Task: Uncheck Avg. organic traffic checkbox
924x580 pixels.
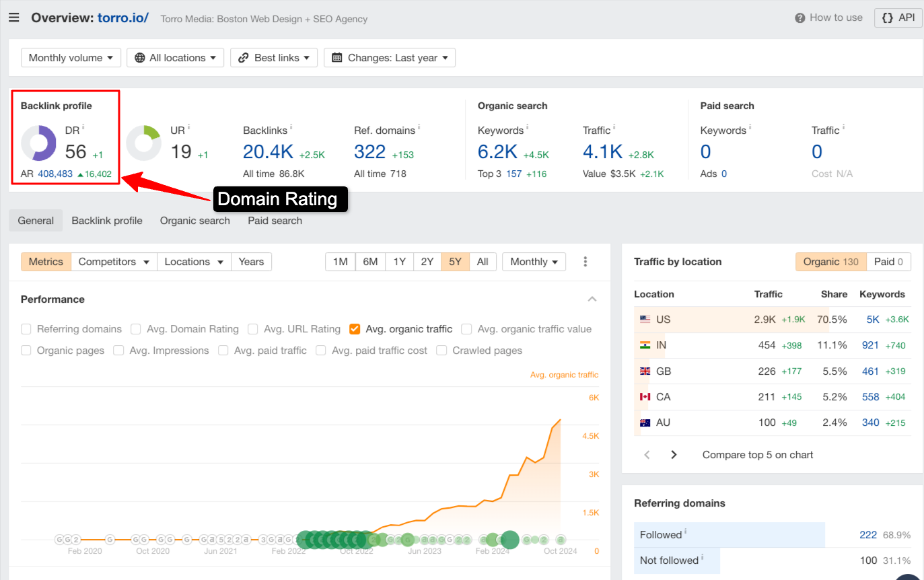Action: pos(355,329)
